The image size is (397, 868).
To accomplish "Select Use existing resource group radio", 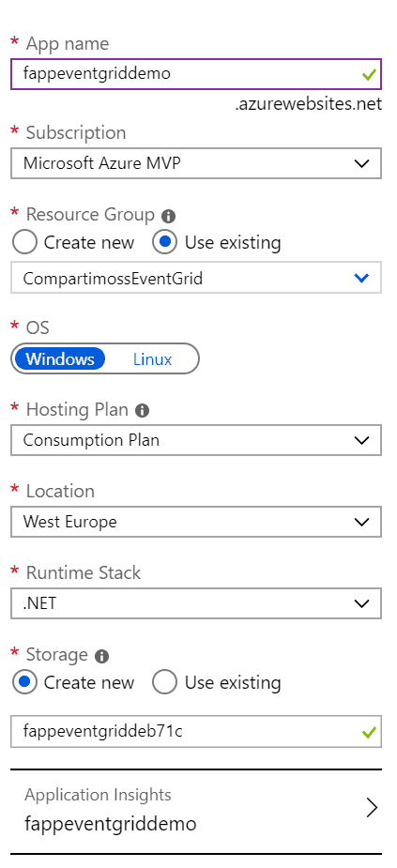I will [x=164, y=242].
